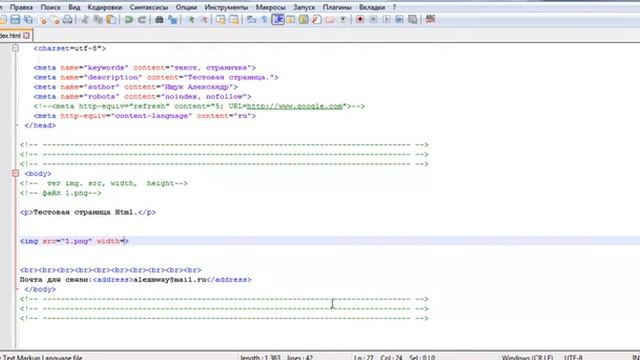Viewport: 640px width, 360px height.
Task: Click the meta description line
Action: [156, 77]
